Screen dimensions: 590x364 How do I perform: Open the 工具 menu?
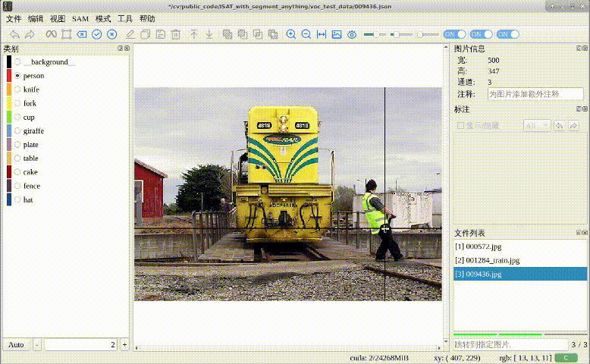point(125,19)
